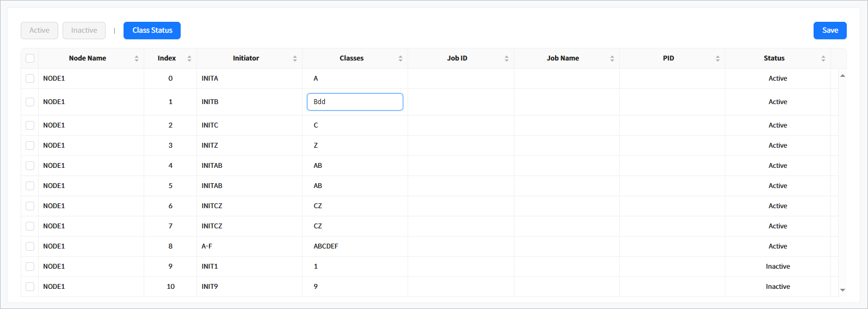Click the disabled Active button

39,31
